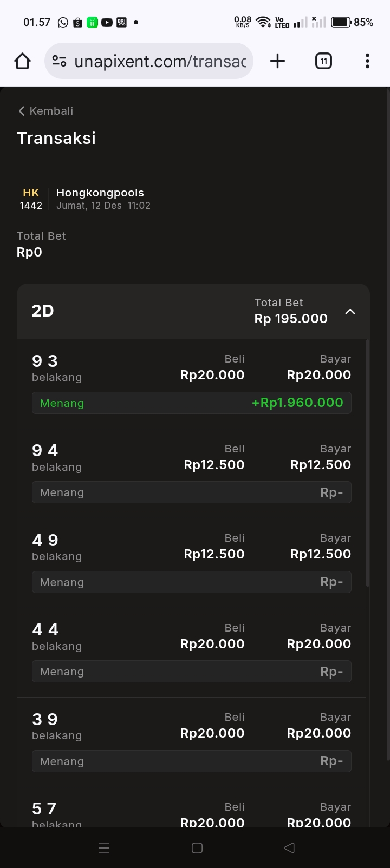Tap the Menang result bar under 49
Viewport: 390px width, 868px height.
(x=192, y=582)
